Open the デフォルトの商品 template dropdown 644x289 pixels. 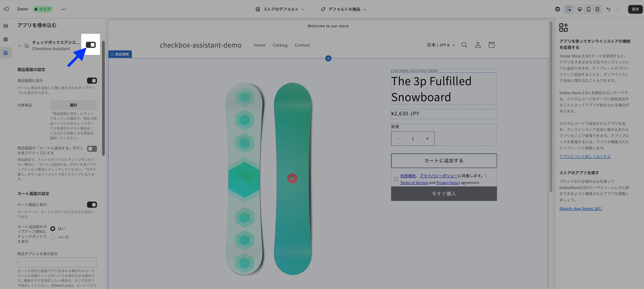344,9
